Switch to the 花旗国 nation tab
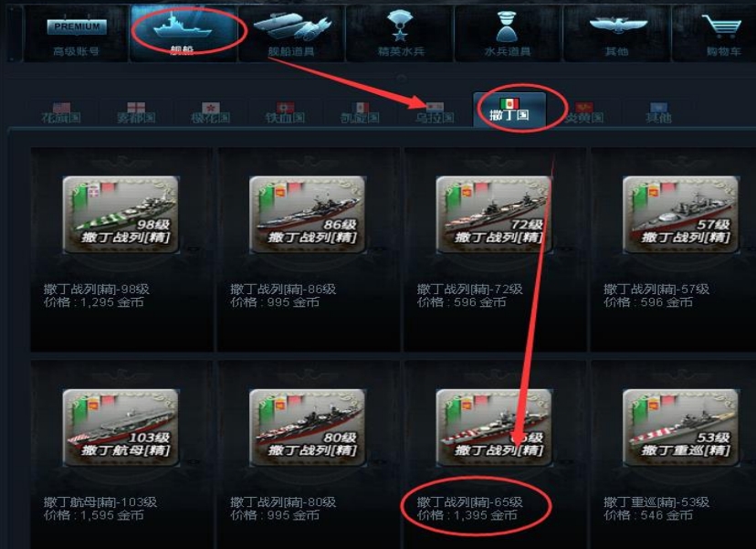The image size is (756, 549). tap(61, 112)
